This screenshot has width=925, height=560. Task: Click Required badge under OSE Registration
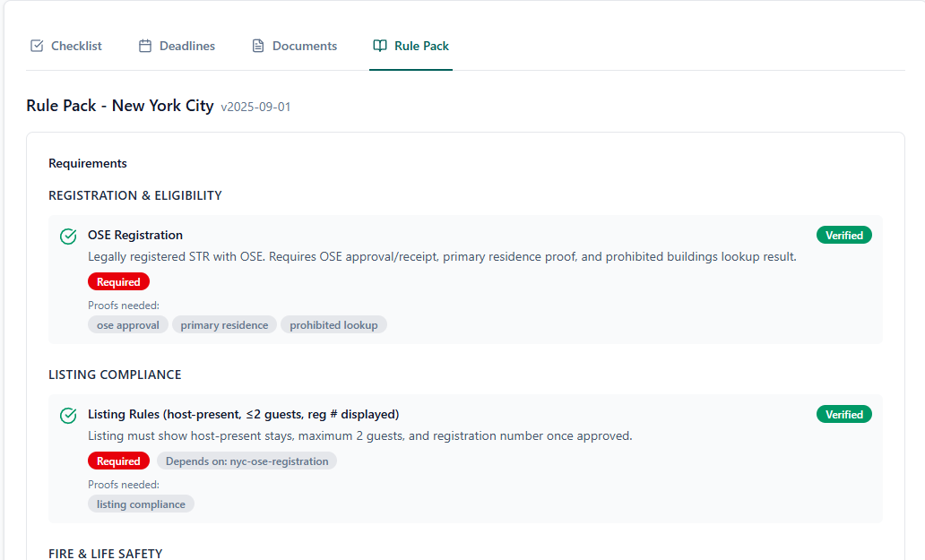tap(118, 282)
